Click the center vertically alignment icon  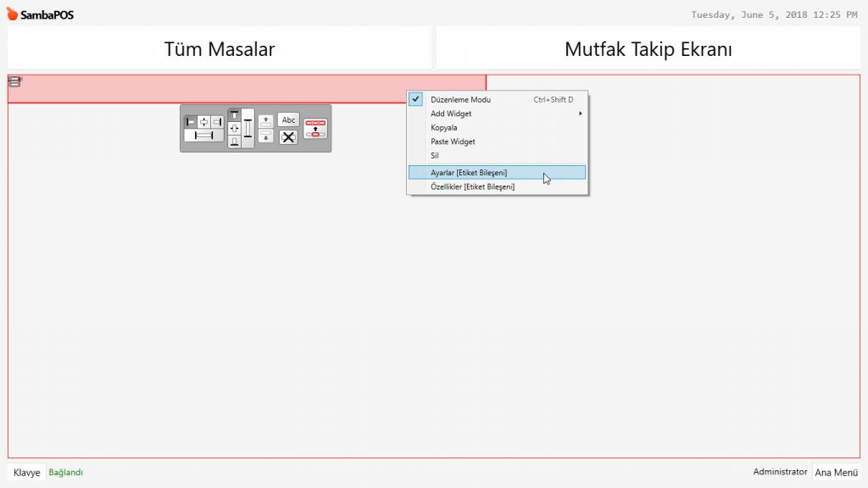234,128
